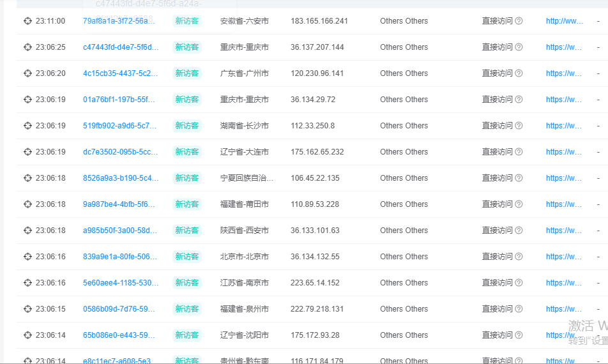Screen dimensions: 608x364
Task: Click the locate icon beside visitor 01a76bf1-197b-55f
Action: coord(27,100)
